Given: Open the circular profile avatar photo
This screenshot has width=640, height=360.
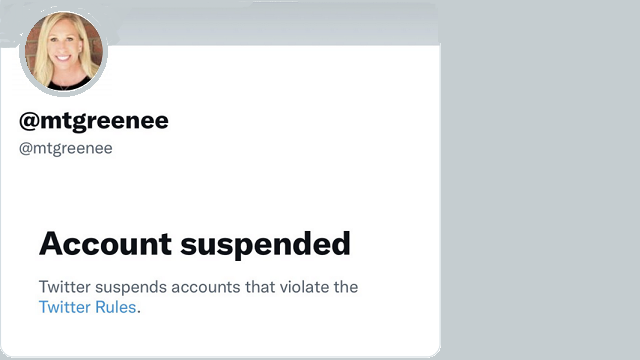Looking at the screenshot, I should (64, 51).
